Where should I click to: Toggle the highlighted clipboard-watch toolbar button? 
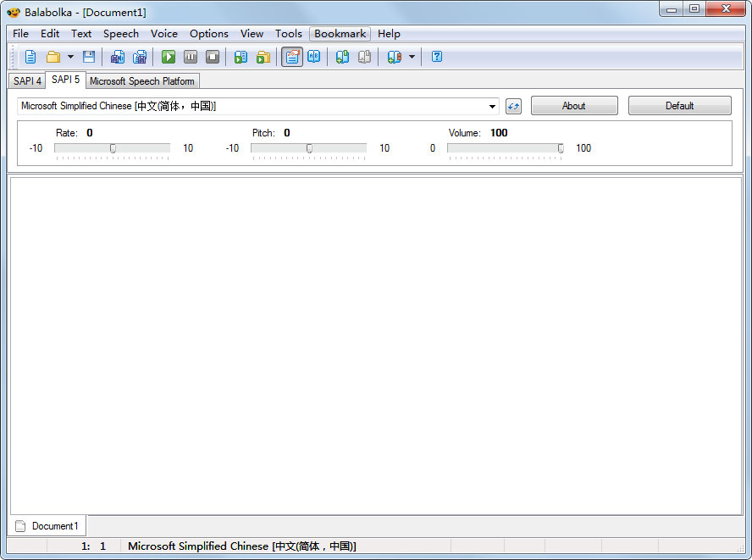(x=292, y=57)
